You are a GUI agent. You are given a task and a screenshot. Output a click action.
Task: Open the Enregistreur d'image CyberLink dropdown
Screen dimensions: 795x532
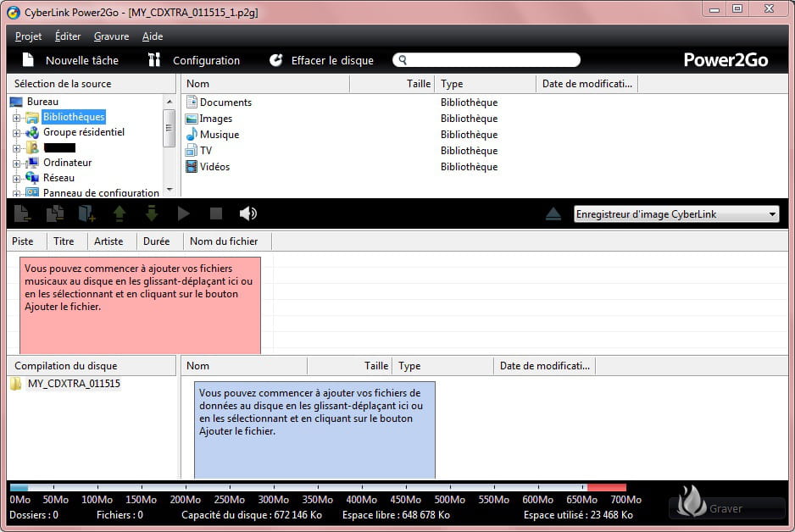click(675, 214)
